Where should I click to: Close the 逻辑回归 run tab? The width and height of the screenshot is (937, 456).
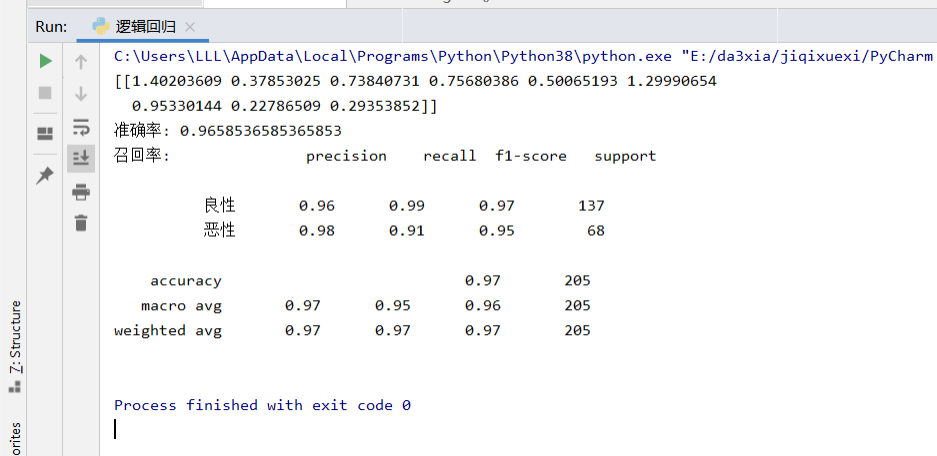click(x=191, y=27)
